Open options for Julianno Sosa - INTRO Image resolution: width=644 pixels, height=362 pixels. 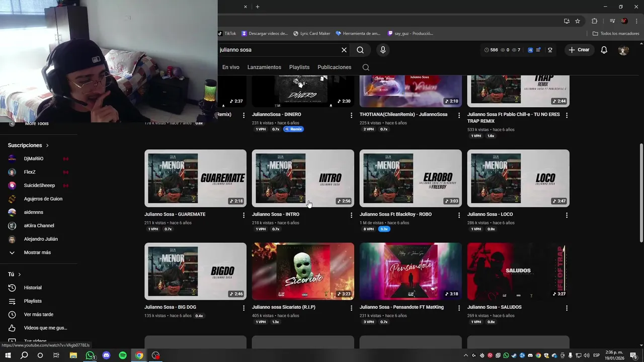point(351,215)
